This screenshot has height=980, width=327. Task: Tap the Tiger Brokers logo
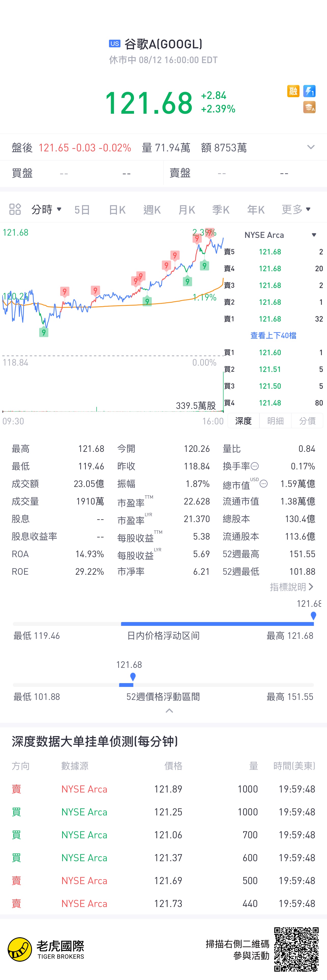(46, 949)
